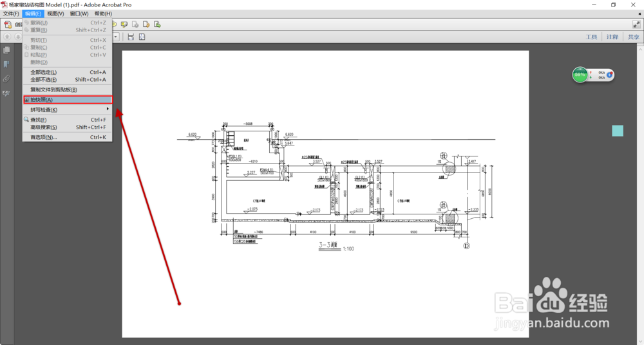Select 拍快照(A) snapshot tool entry
This screenshot has height=345, width=644.
(68, 100)
